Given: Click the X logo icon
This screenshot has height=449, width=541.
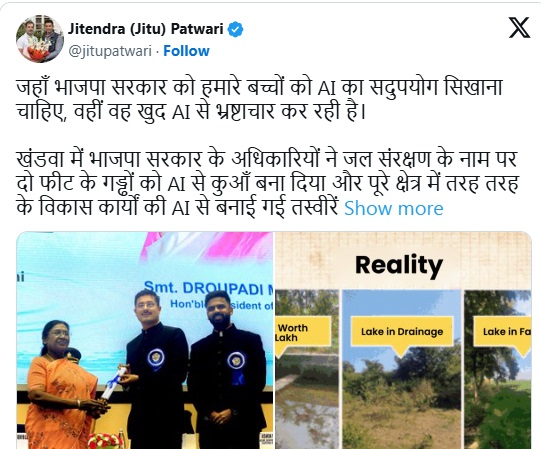Looking at the screenshot, I should [519, 28].
